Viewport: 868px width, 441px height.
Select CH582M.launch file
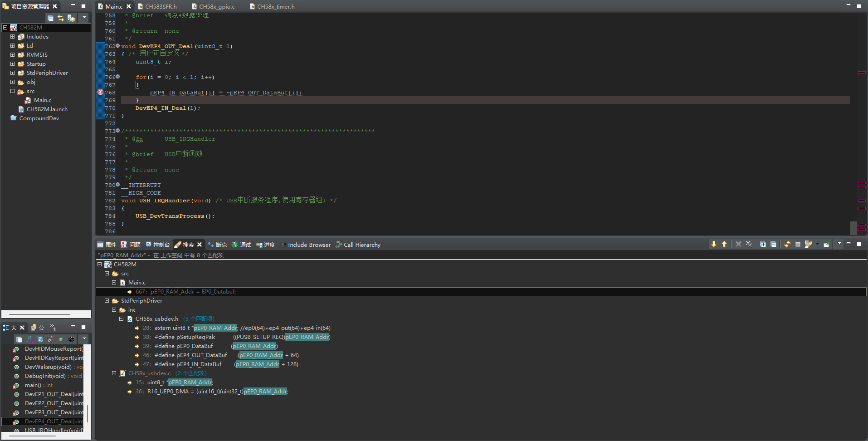(x=47, y=109)
